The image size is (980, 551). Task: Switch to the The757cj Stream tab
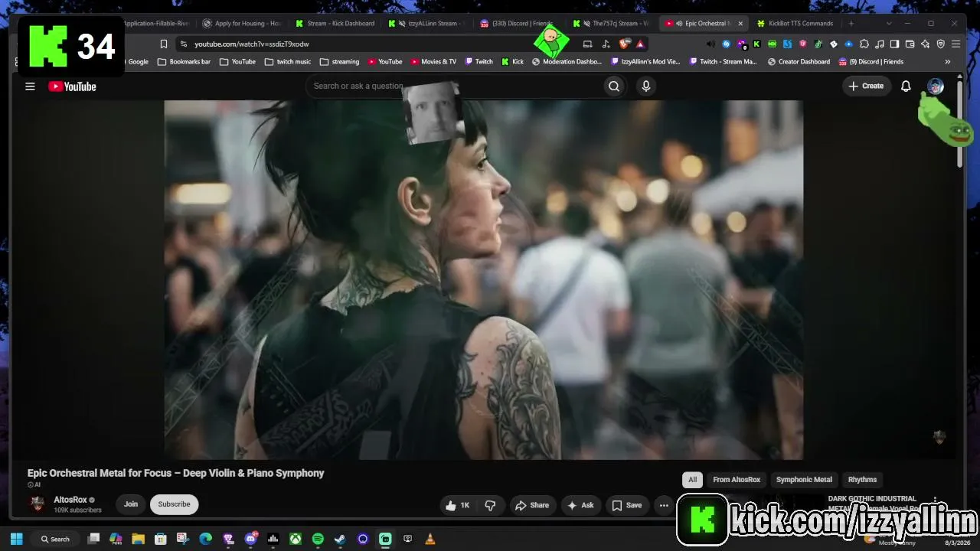612,24
